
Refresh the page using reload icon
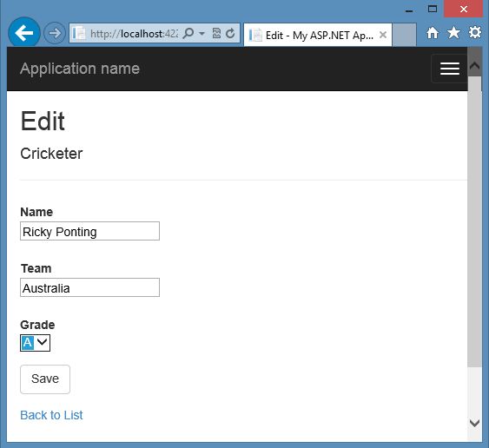click(230, 33)
